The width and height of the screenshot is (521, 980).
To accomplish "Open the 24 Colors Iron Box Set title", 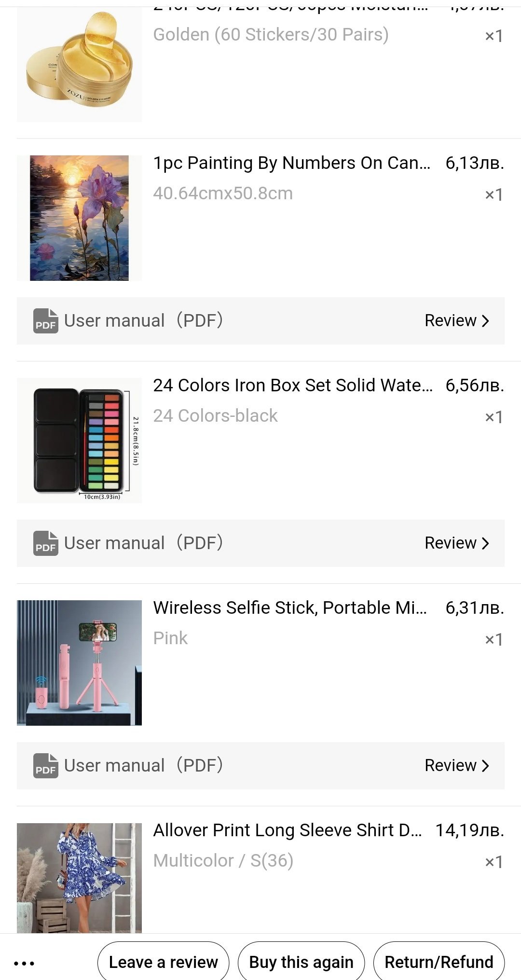I will 292,386.
